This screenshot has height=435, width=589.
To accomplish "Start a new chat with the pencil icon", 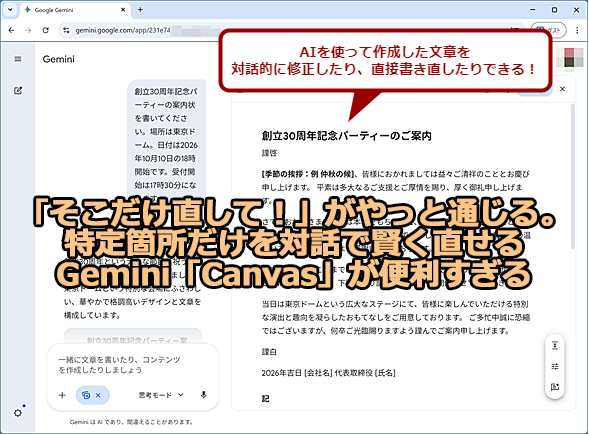I will (x=18, y=90).
